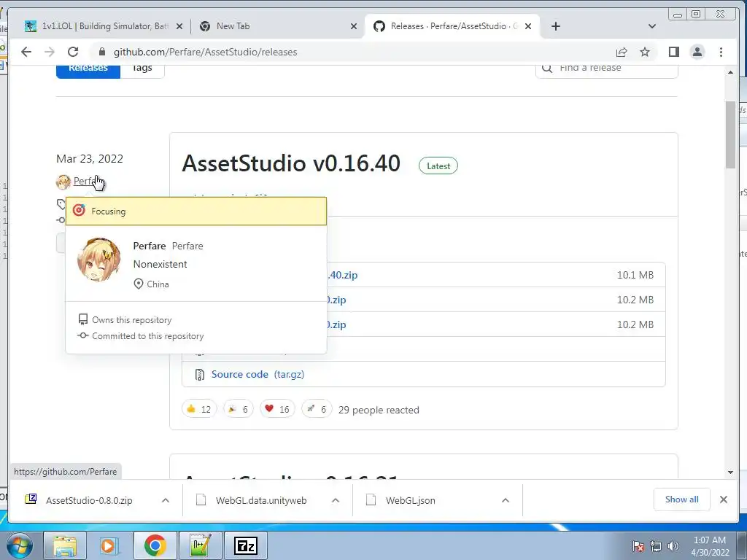The height and width of the screenshot is (560, 747).
Task: Open the downloaded WebGL.data.unityweb file
Action: [x=261, y=500]
